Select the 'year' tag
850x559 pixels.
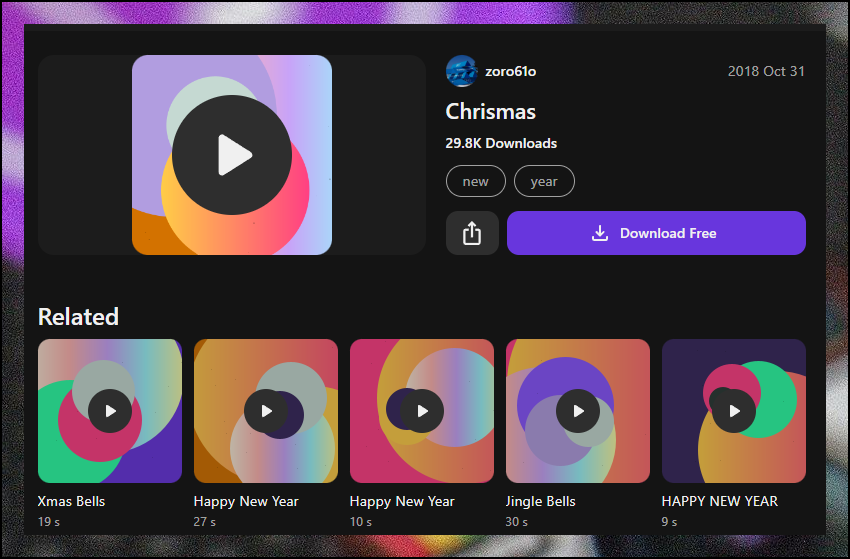(544, 181)
